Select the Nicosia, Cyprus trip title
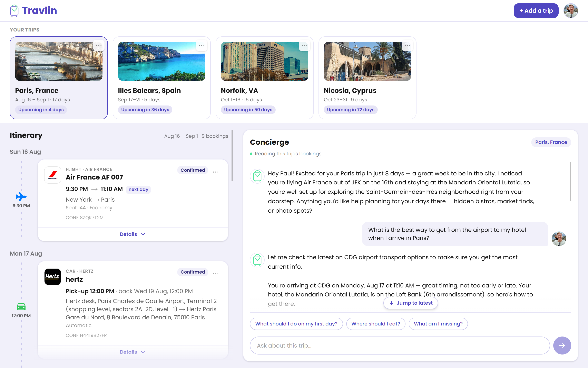This screenshot has width=588, height=368. [x=350, y=91]
